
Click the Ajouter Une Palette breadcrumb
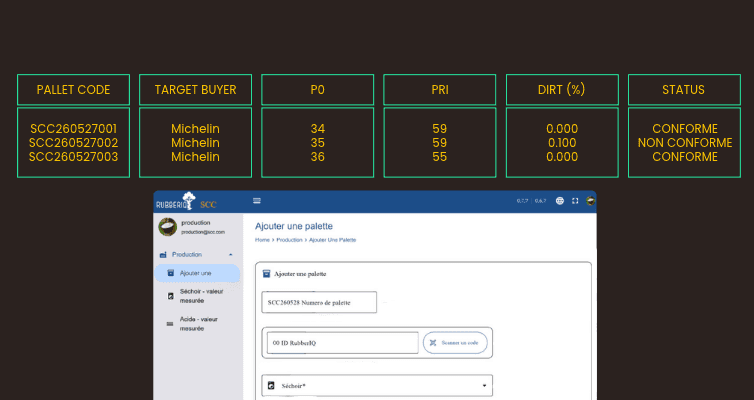tap(332, 240)
